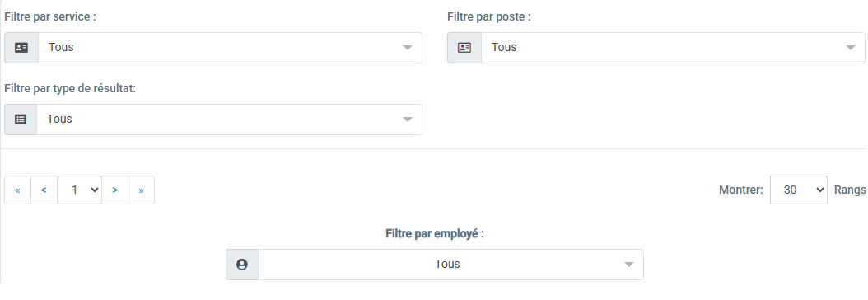Click the service filter dropdown arrow
Screen dimensions: 868x300
click(x=408, y=48)
